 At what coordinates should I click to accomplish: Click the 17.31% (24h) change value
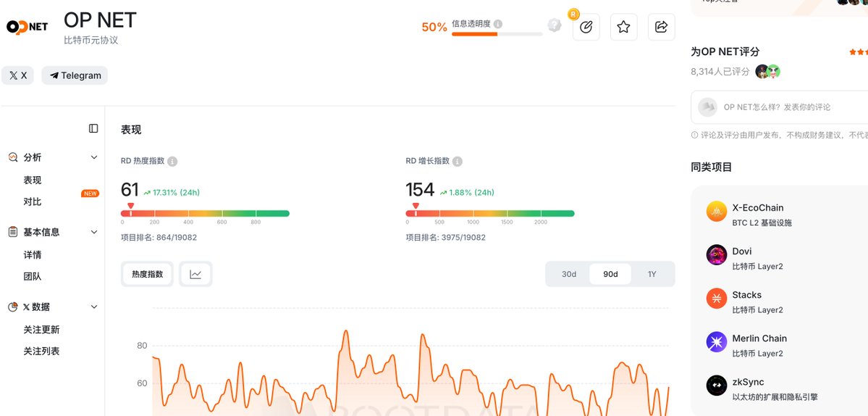[172, 193]
